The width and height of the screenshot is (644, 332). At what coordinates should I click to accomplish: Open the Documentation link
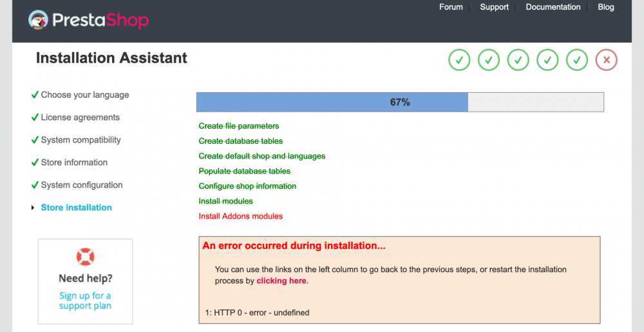(x=553, y=7)
